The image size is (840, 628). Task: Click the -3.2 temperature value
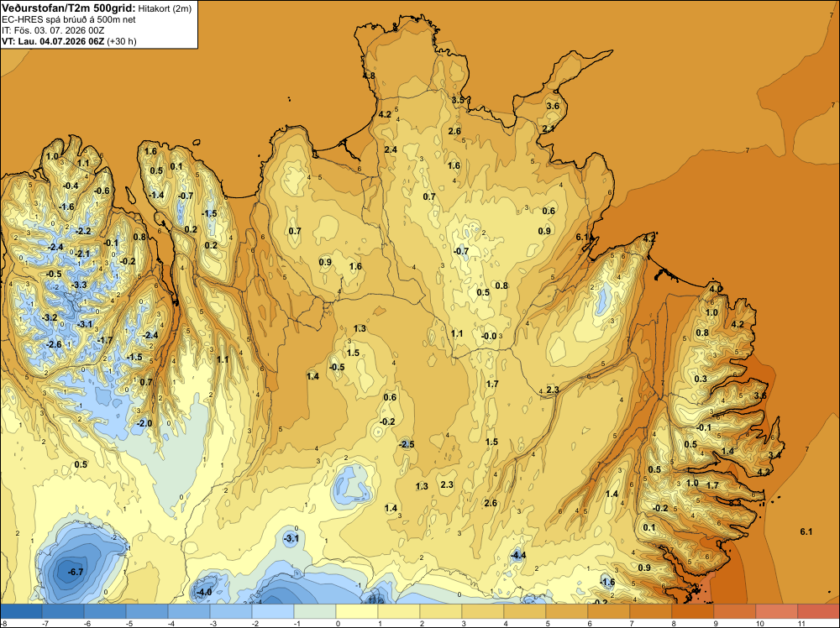click(50, 317)
